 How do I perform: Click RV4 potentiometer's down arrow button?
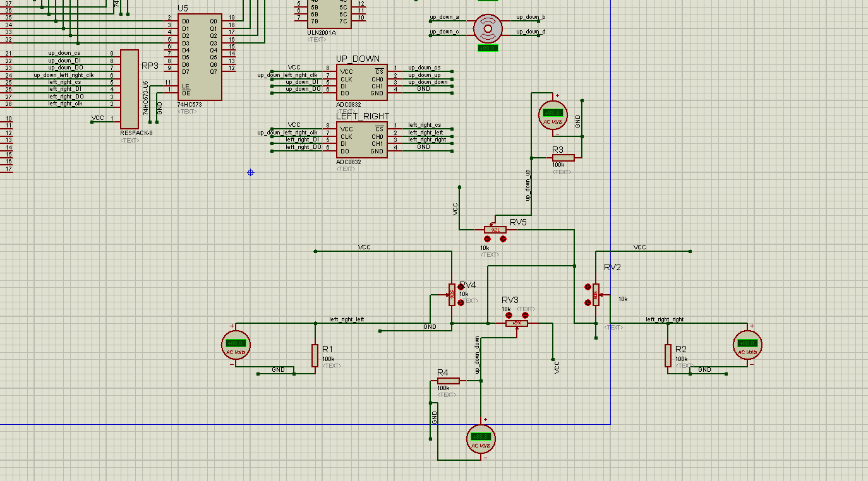coord(460,303)
